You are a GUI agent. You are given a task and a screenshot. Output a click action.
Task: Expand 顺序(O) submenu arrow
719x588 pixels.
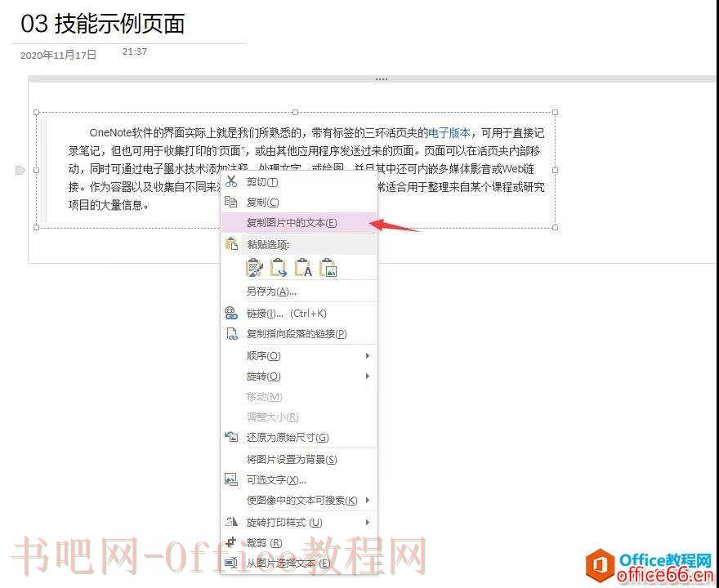(x=368, y=355)
